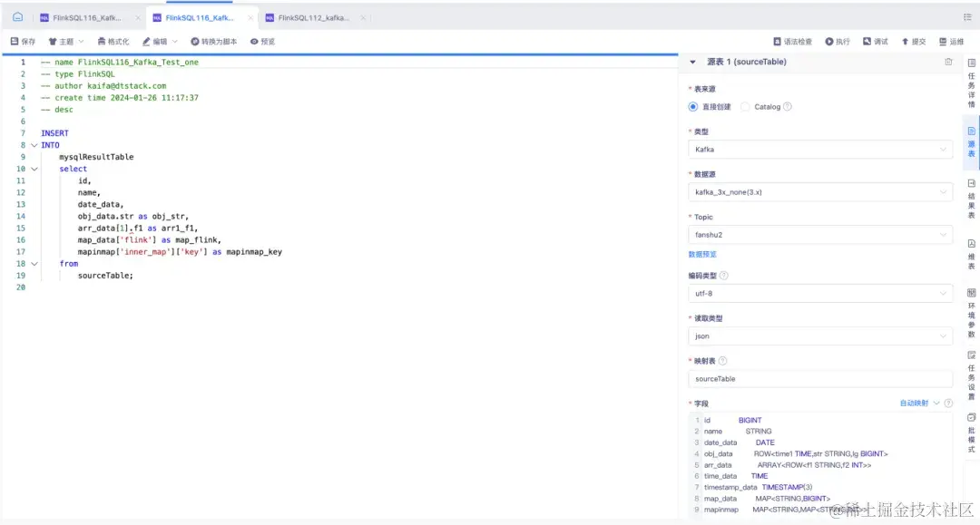Image resolution: width=980 pixels, height=525 pixels.
Task: Click code line 'mysqlResultTable'
Action: tap(96, 157)
